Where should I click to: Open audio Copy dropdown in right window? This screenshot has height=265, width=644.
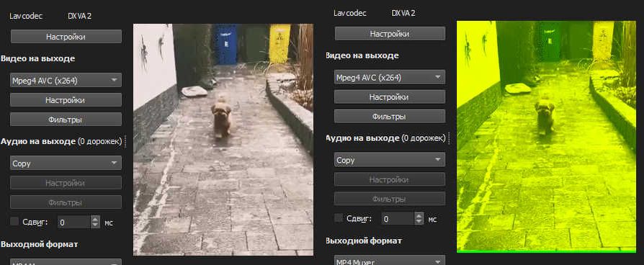pyautogui.click(x=390, y=160)
